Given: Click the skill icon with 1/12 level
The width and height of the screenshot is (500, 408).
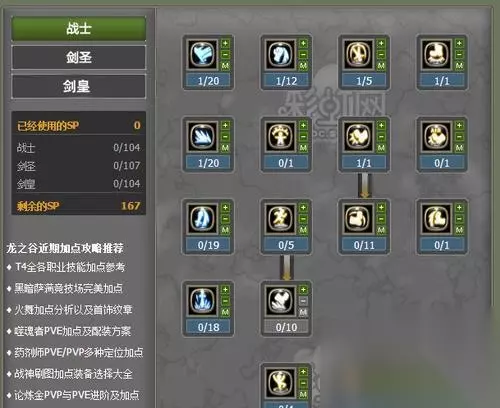Looking at the screenshot, I should pos(280,54).
